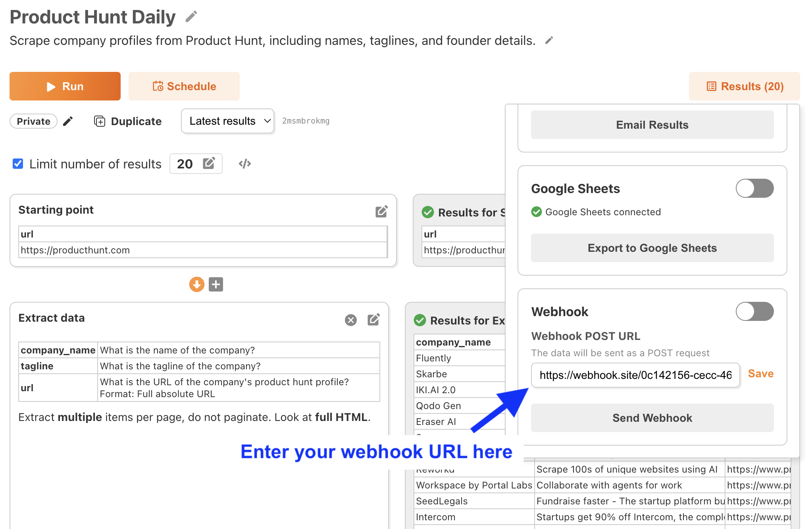Open the Latest results dropdown
The image size is (812, 529).
click(x=228, y=121)
